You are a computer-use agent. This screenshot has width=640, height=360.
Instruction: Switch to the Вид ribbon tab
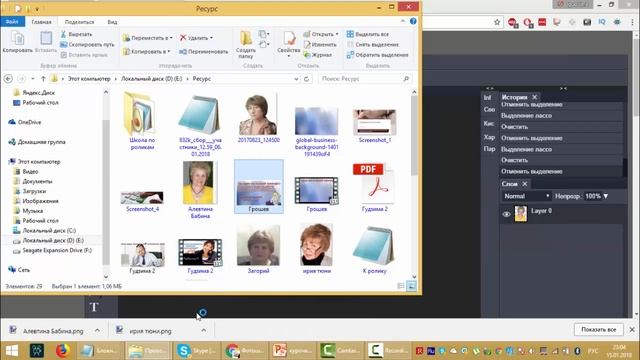[112, 22]
